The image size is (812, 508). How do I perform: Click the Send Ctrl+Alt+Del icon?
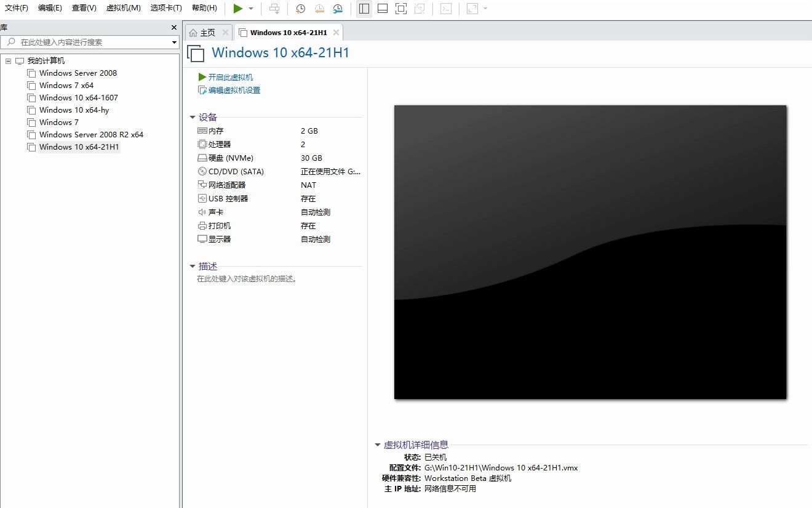pyautogui.click(x=275, y=9)
